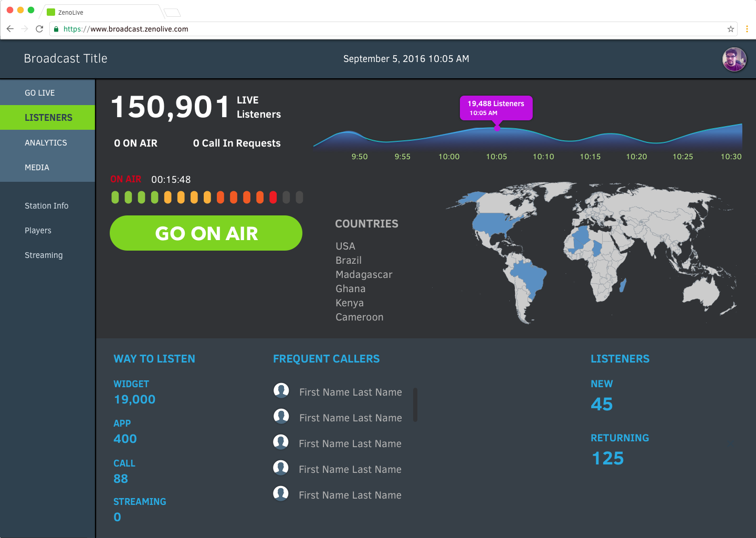Click the 9:50 time axis label
Image resolution: width=756 pixels, height=538 pixels.
click(x=360, y=157)
